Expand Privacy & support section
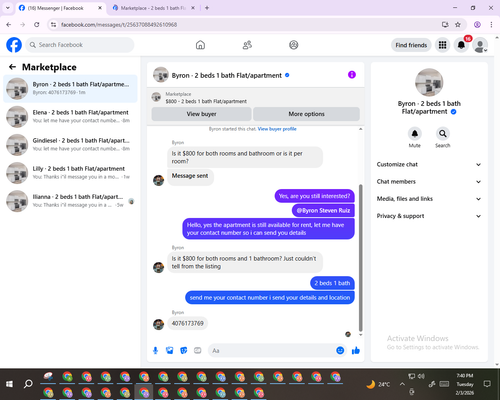Viewport: 500px width, 400px height. point(429,216)
